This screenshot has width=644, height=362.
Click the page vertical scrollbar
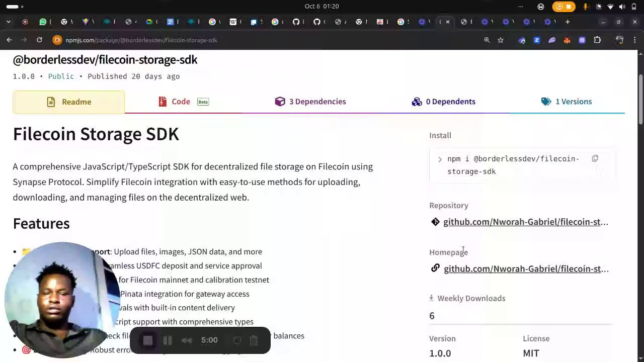pyautogui.click(x=640, y=99)
